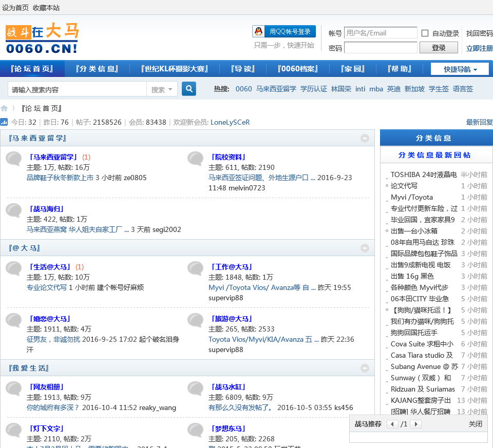
Task: Click speech bubble icon beside 马来西亚留学 forum
Action: (x=14, y=159)
